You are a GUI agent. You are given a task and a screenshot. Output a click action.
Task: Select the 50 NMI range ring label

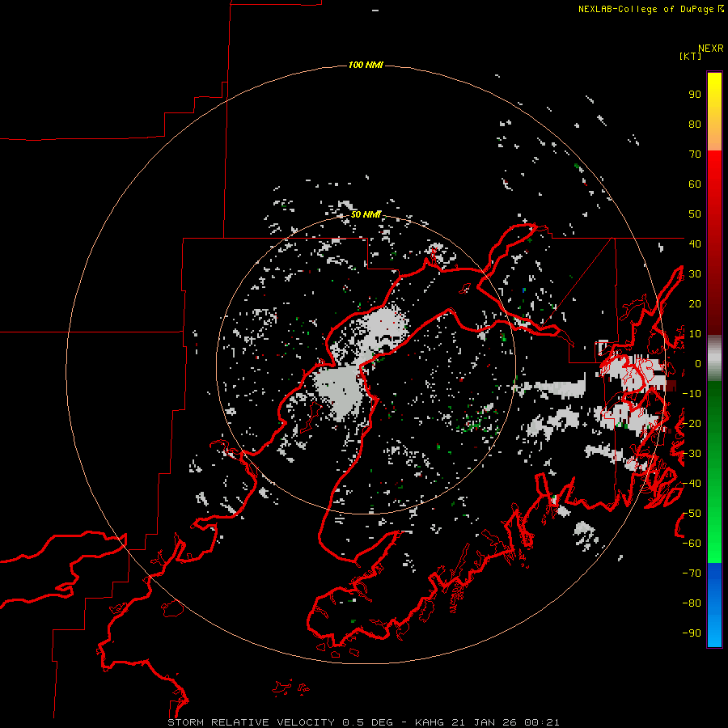[366, 214]
